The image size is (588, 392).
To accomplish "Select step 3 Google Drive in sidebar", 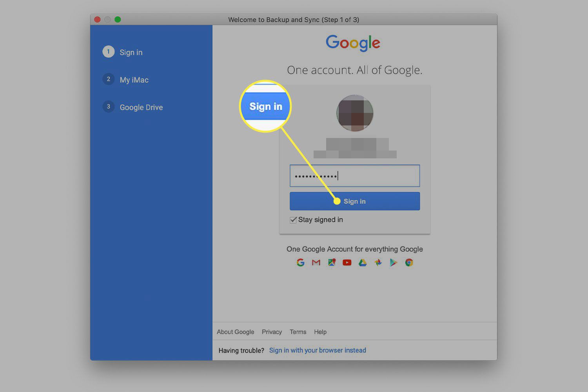I will [x=133, y=107].
